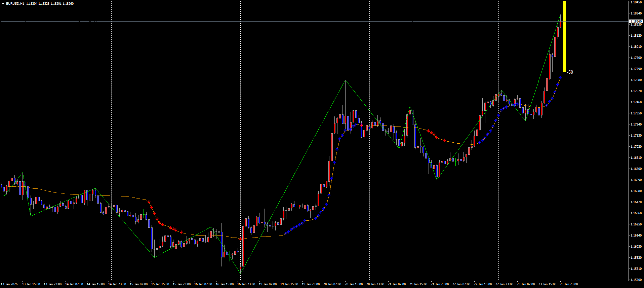Click the zigzag low near 16 Jan 23:00

[241, 273]
